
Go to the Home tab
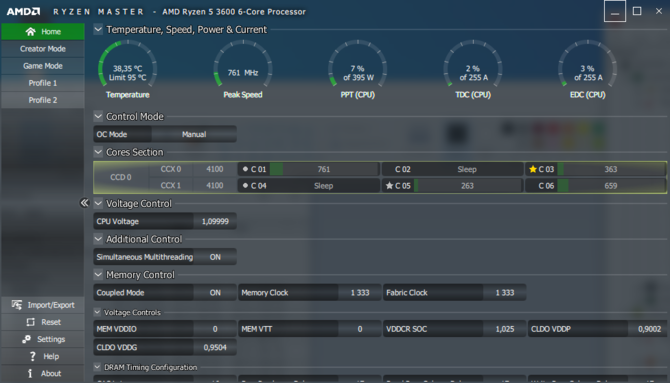click(43, 32)
